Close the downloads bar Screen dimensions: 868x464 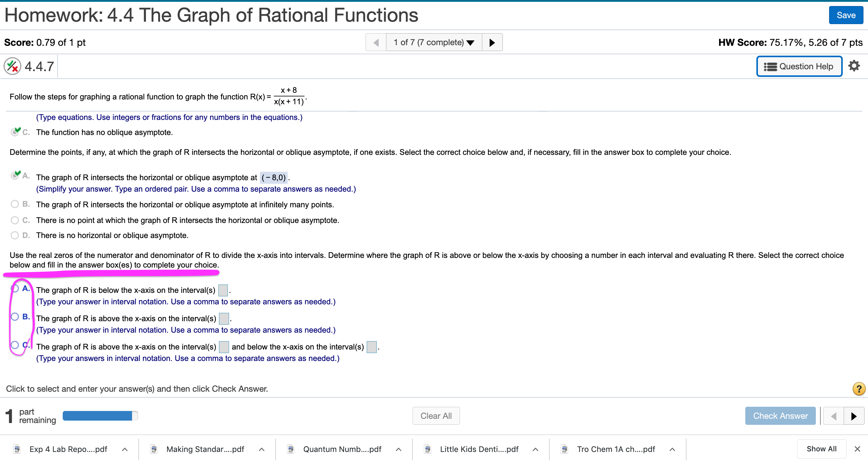click(x=857, y=449)
